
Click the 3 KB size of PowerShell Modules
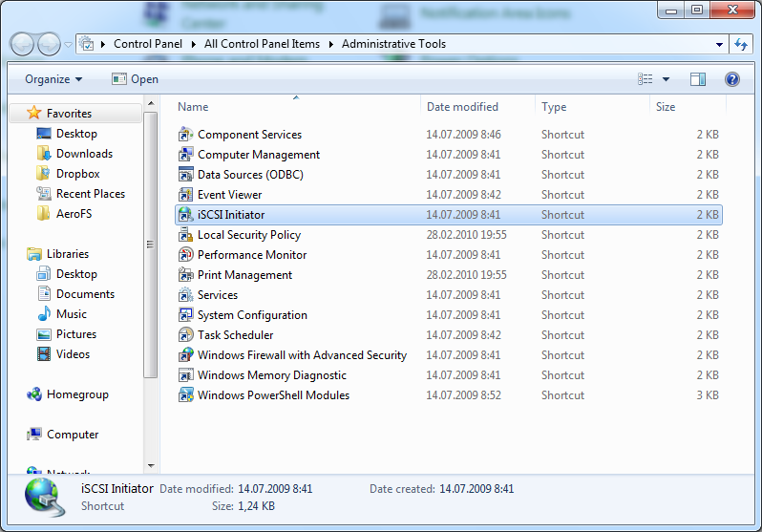coord(707,394)
